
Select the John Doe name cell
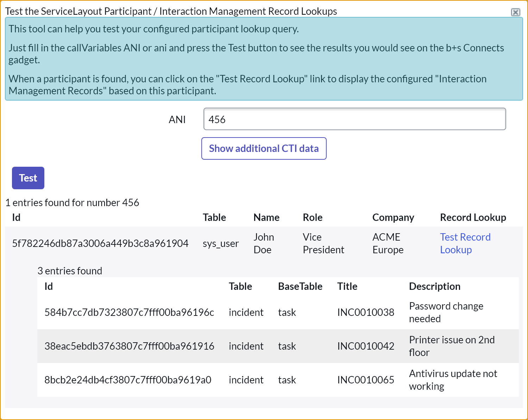tap(264, 243)
